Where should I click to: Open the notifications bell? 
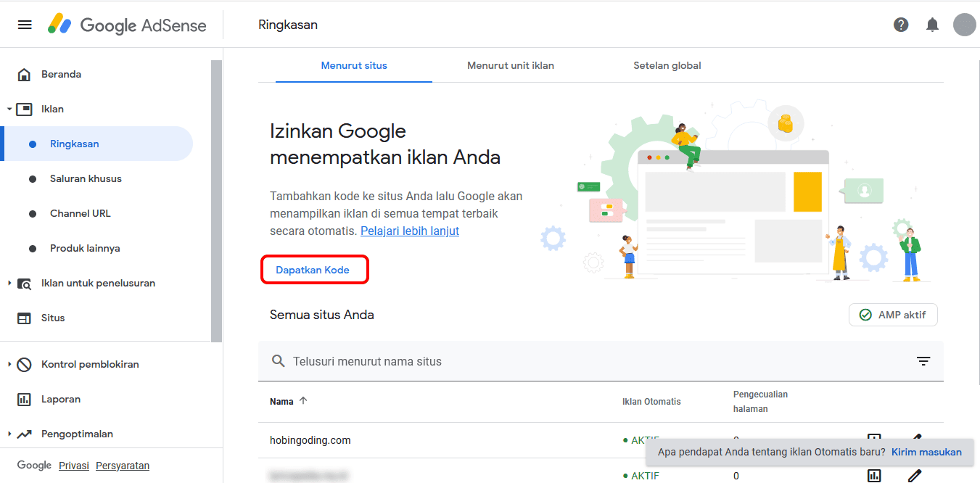tap(932, 25)
